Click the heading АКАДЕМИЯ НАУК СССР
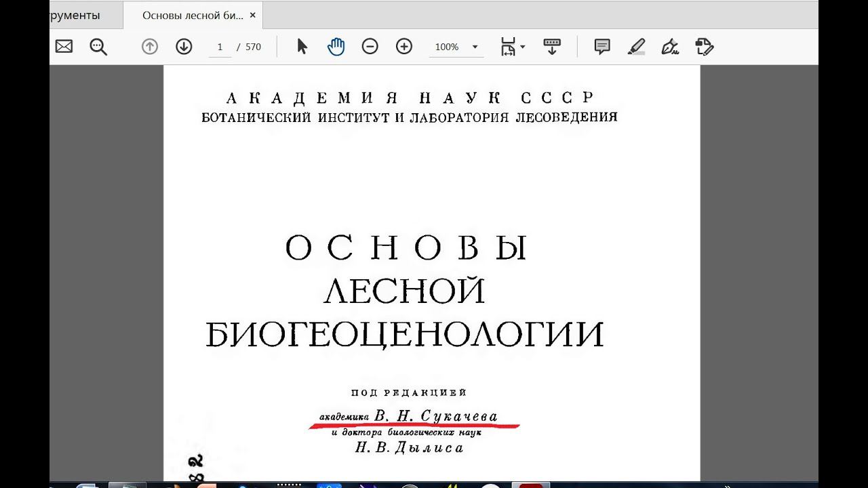This screenshot has height=488, width=868. tap(410, 97)
